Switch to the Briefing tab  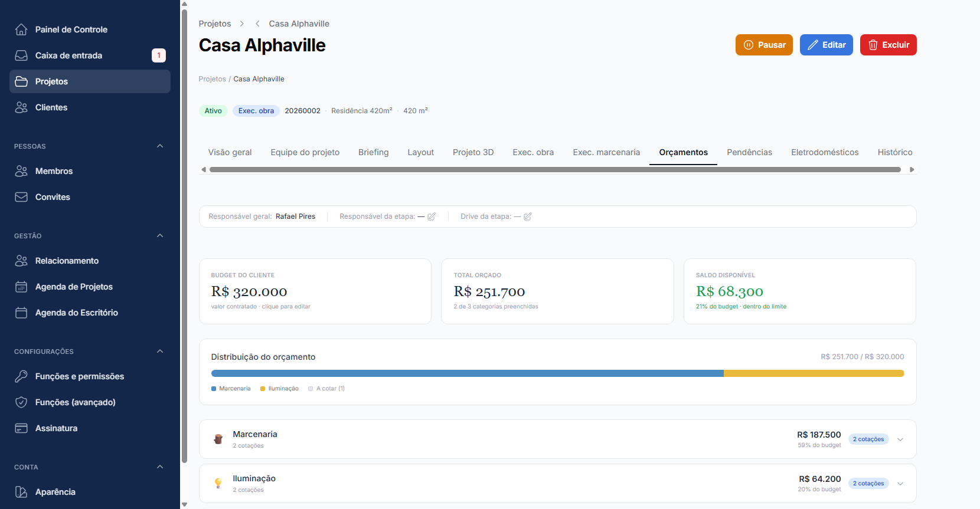pos(373,152)
